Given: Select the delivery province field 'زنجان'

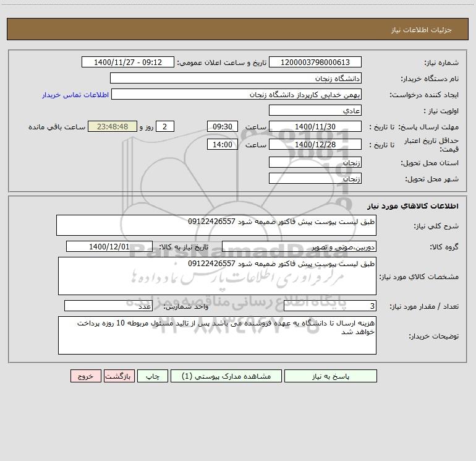Looking at the screenshot, I should coord(315,162).
